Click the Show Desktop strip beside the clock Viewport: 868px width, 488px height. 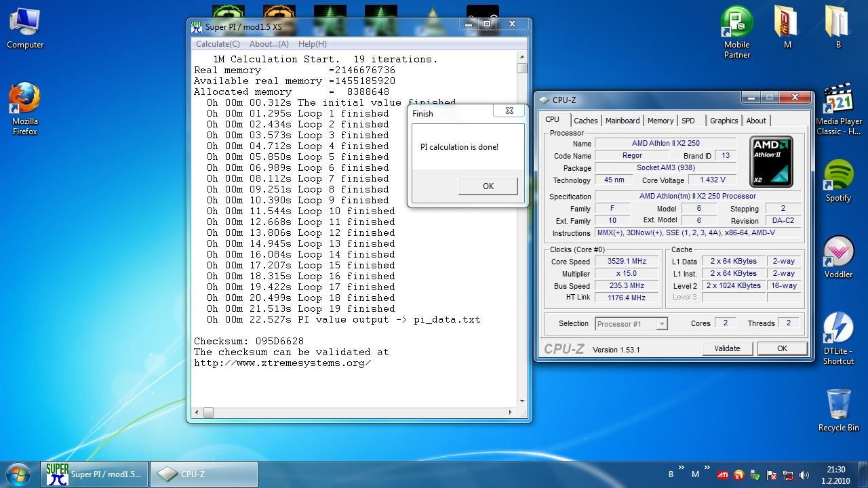(x=863, y=474)
